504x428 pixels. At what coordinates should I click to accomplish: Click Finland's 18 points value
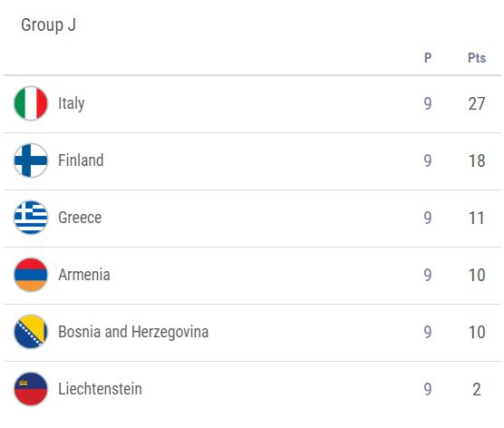pos(477,160)
